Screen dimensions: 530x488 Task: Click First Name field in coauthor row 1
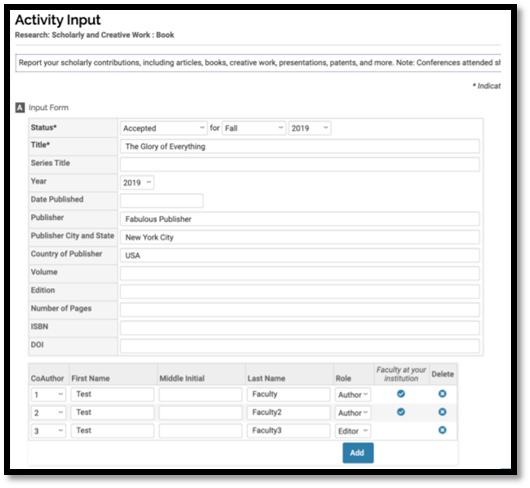coord(113,394)
